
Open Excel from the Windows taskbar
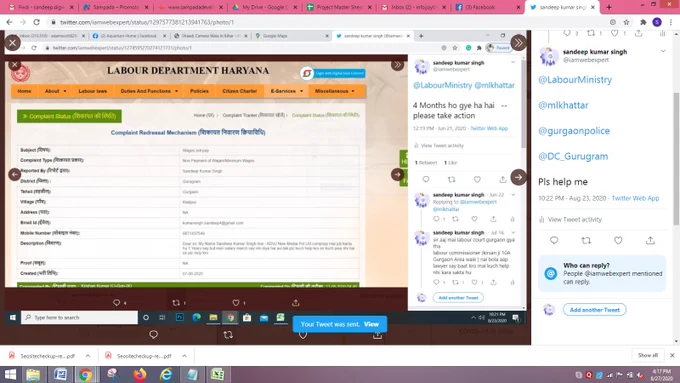[x=217, y=374]
